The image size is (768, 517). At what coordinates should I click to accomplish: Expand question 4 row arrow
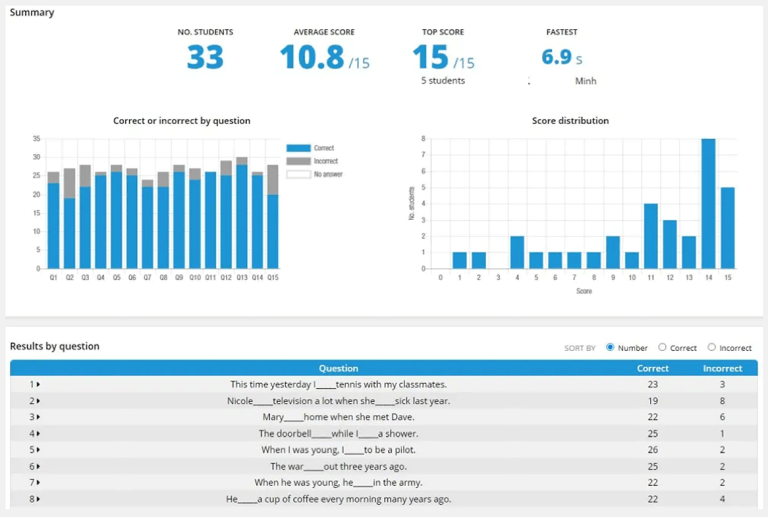(35, 434)
